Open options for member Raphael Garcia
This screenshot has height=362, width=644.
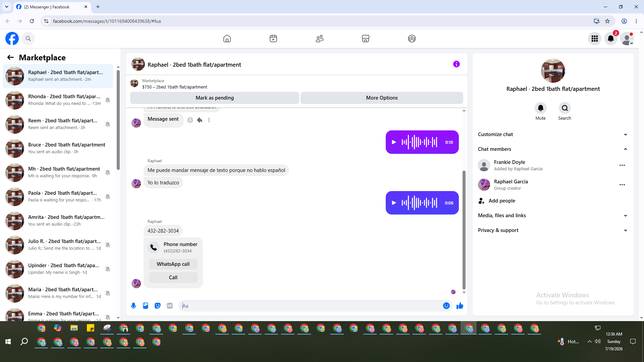[622, 185]
